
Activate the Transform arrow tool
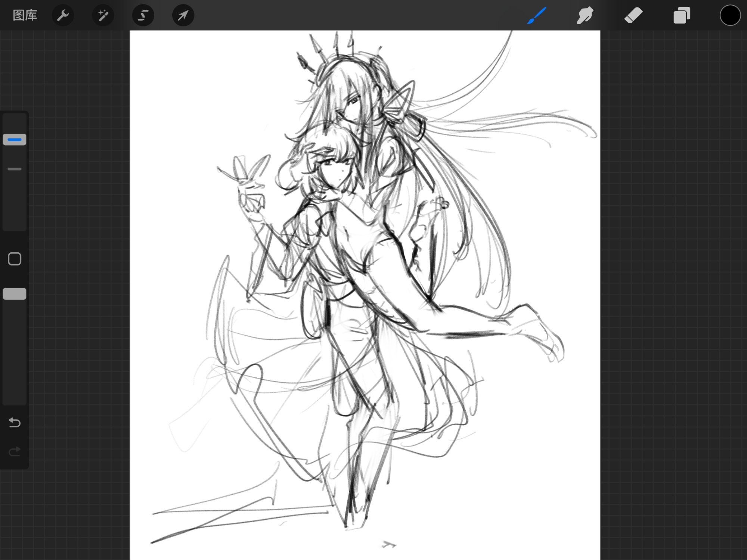(x=183, y=15)
